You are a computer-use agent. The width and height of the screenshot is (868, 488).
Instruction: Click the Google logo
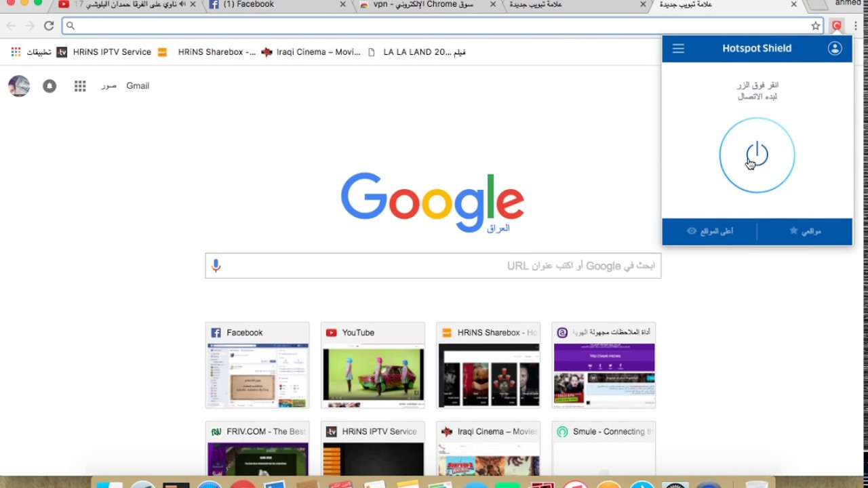[x=433, y=202]
